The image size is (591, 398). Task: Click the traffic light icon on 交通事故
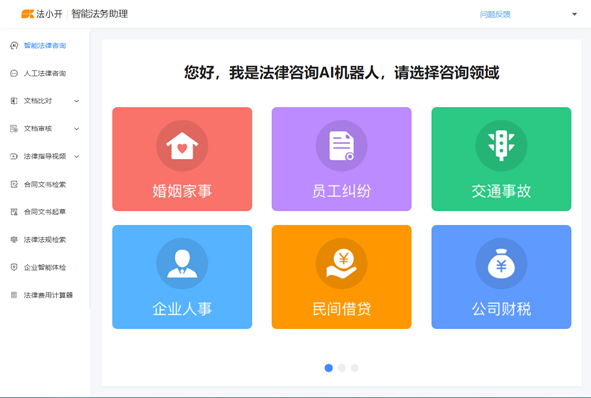501,146
